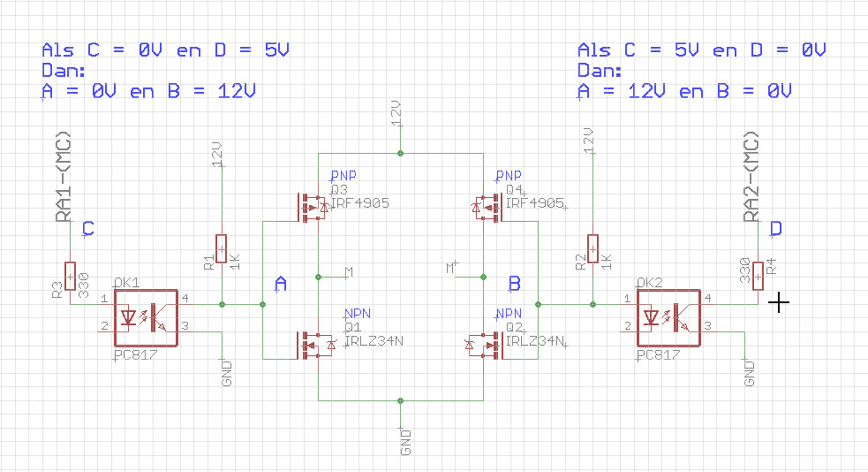Click the 12V label at top center
Screen dimensions: 868x472
coord(396,113)
